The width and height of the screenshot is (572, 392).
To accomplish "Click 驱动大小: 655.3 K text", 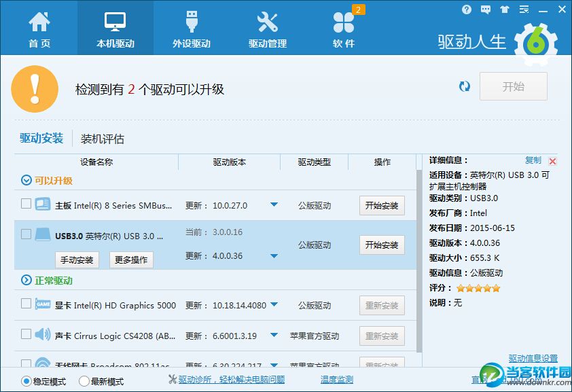I will coord(464,258).
